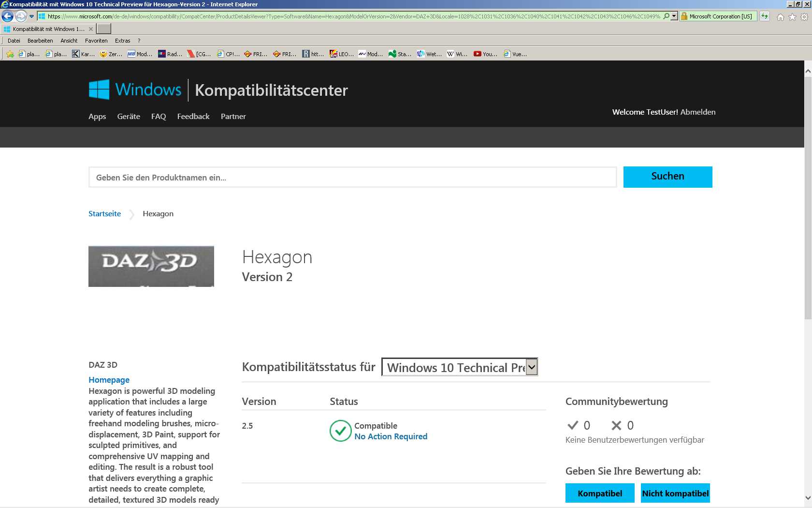Click the scrollbar up arrow
The width and height of the screenshot is (812, 508).
[808, 71]
